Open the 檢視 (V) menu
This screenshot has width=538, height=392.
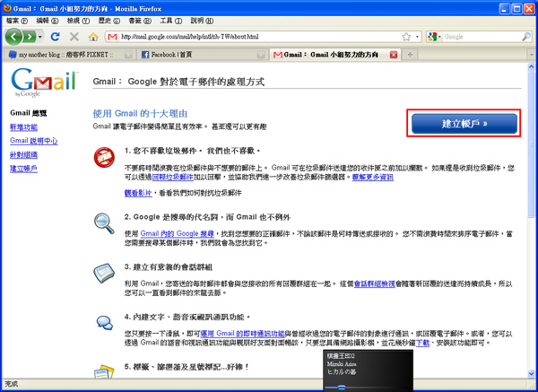(78, 21)
